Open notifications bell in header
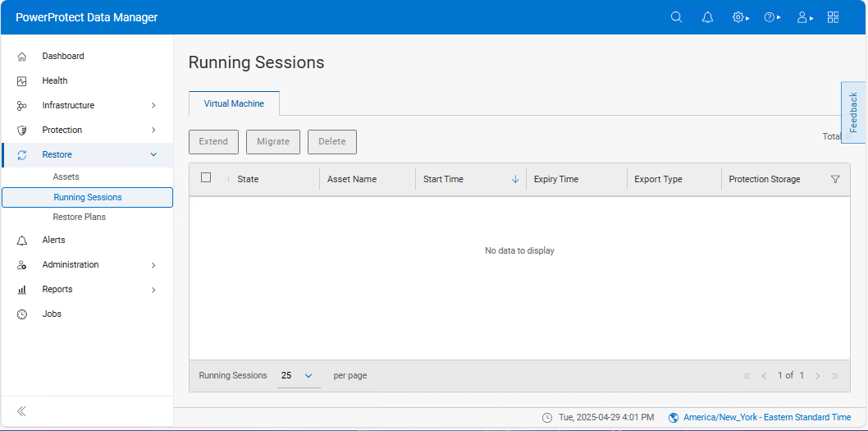The width and height of the screenshot is (868, 431). [x=707, y=17]
